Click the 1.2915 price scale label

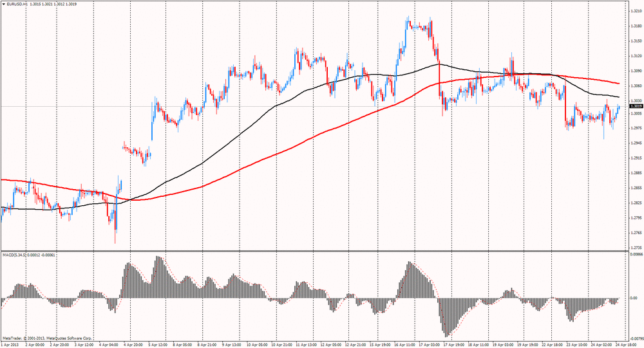tap(636, 158)
